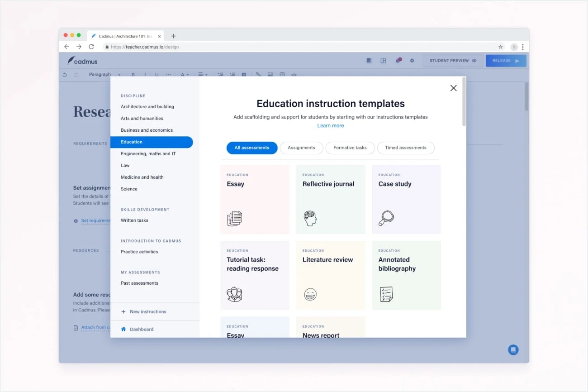Viewport: 588px width, 392px height.
Task: Show only Formative tasks templates
Action: [350, 148]
